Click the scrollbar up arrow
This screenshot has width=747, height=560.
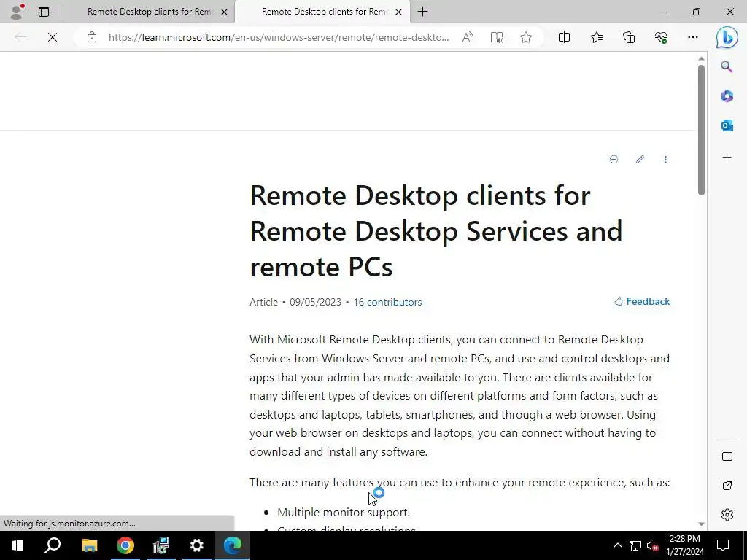(701, 58)
